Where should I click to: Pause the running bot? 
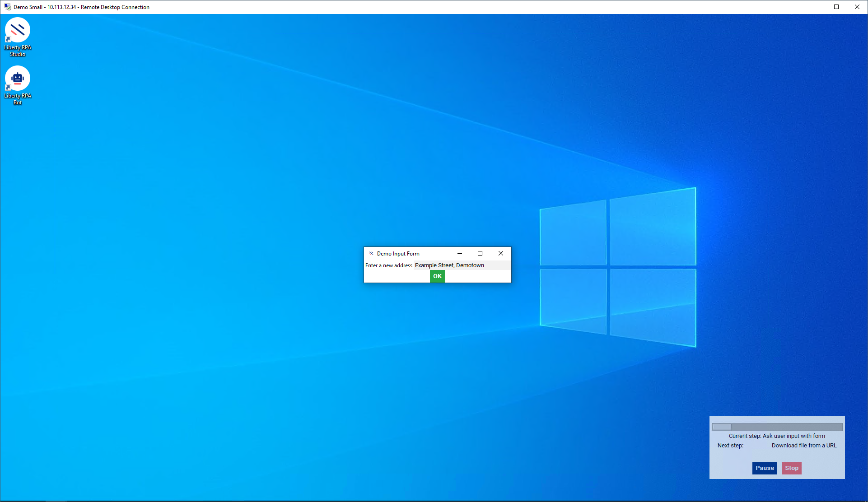pos(765,468)
